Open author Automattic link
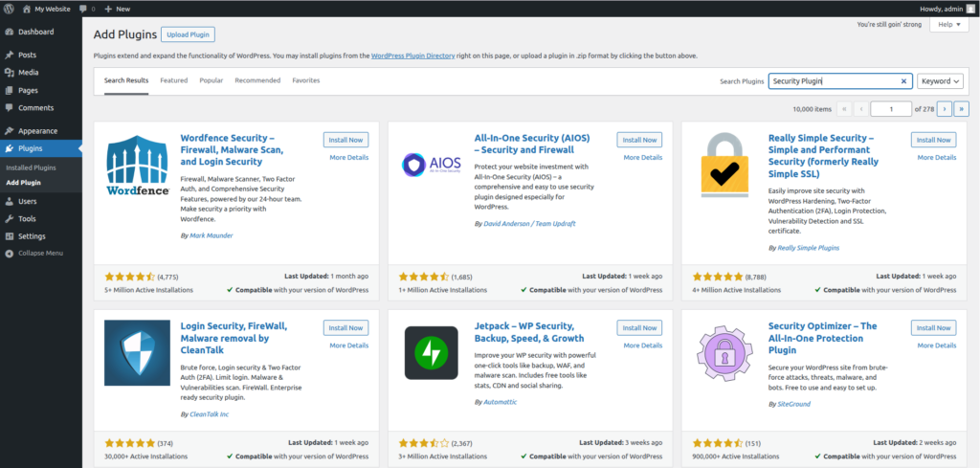Image resolution: width=980 pixels, height=468 pixels. point(500,402)
